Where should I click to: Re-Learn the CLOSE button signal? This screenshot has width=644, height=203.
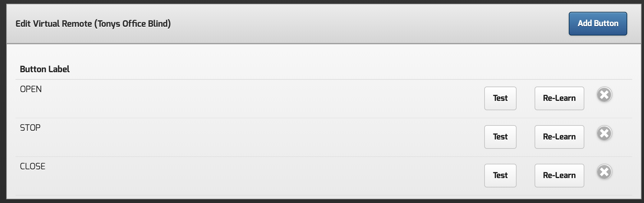click(x=559, y=176)
